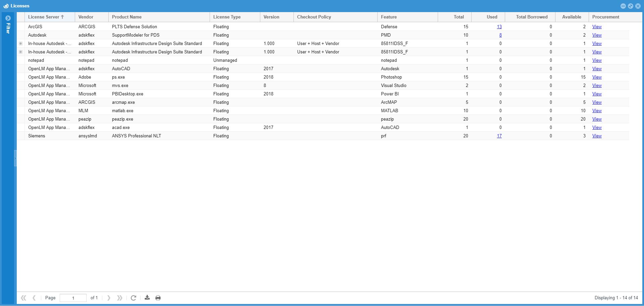Image resolution: width=644 pixels, height=306 pixels.
Task: Click the used count 8 for Autodesk
Action: (500, 35)
